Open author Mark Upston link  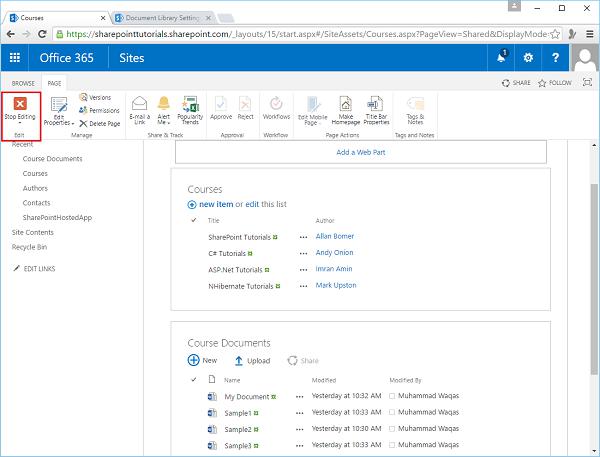(x=336, y=285)
